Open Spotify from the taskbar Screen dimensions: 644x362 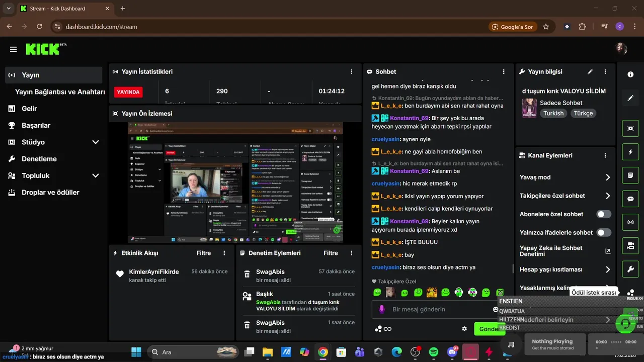tap(434, 352)
